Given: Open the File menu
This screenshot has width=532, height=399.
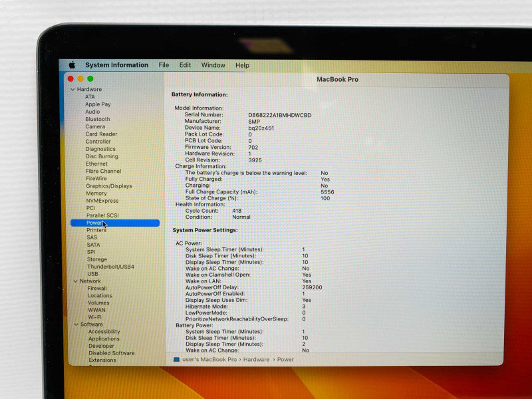Looking at the screenshot, I should pos(164,65).
